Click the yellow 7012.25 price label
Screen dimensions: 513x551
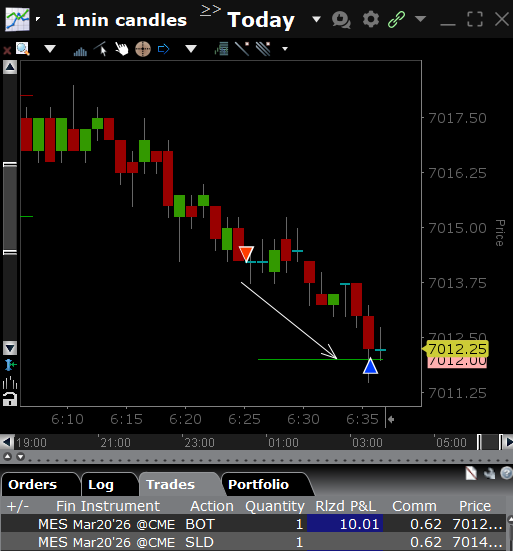point(456,349)
